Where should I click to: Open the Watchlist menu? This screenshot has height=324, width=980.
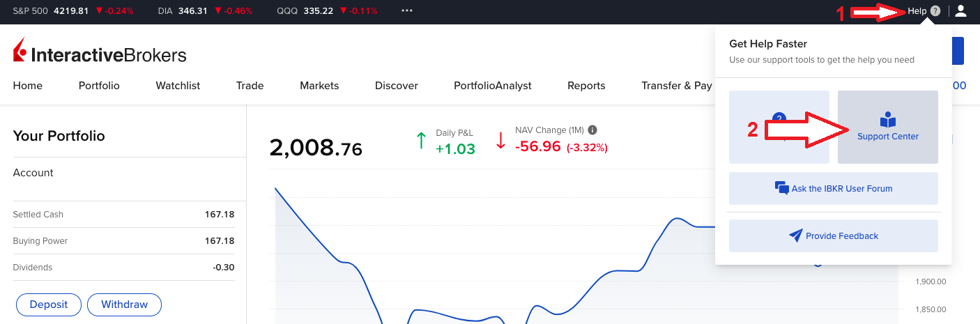(x=178, y=86)
